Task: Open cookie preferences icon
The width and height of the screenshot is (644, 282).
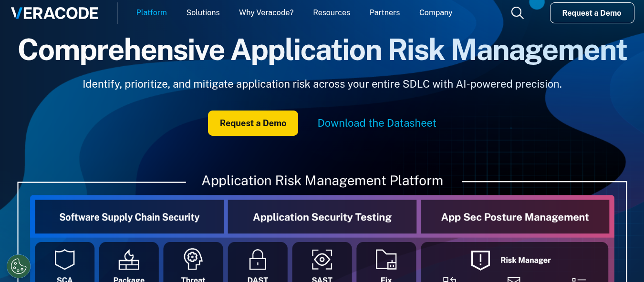Action: (x=19, y=266)
